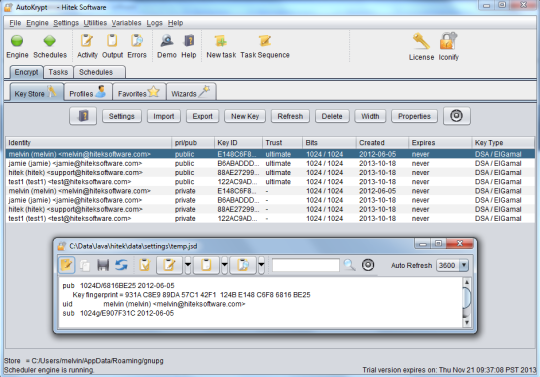Click the errors magnifier document button in temp.jsd window
The width and height of the screenshot is (540, 377).
(x=243, y=265)
